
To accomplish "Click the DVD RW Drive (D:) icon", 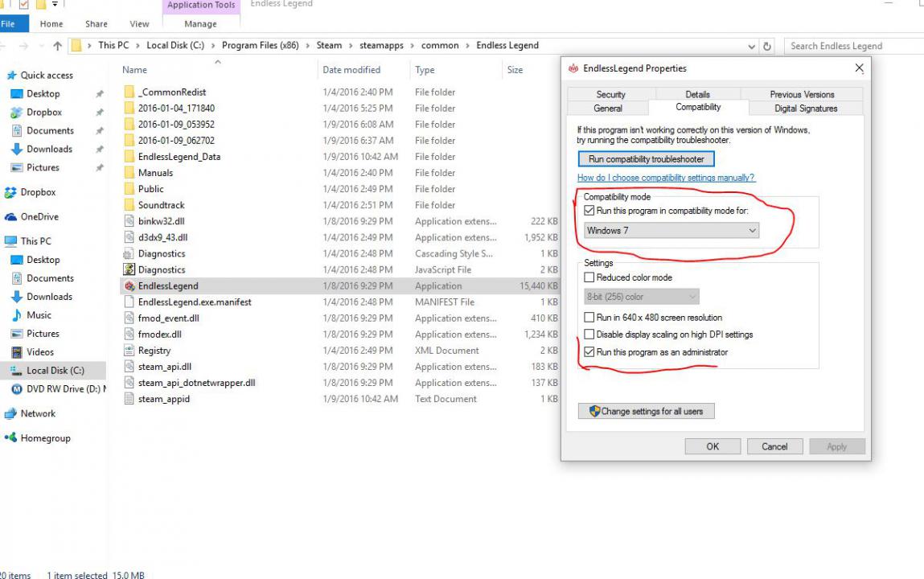I will click(x=17, y=388).
